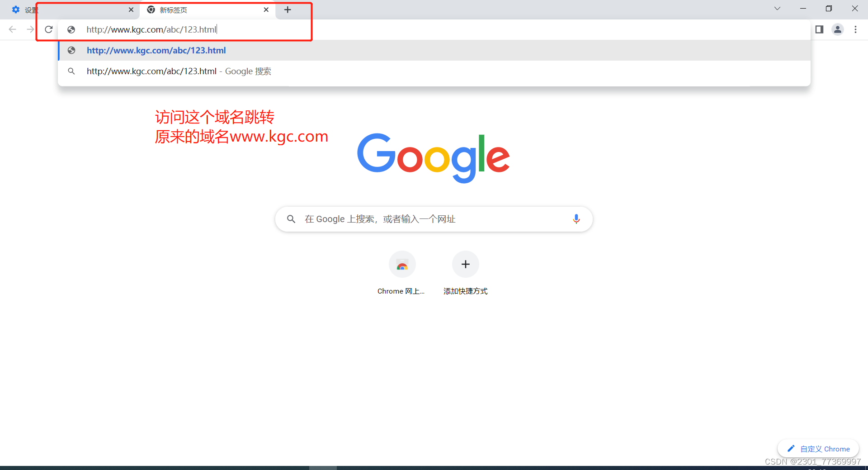Close the 新标签页 tab

click(x=266, y=9)
